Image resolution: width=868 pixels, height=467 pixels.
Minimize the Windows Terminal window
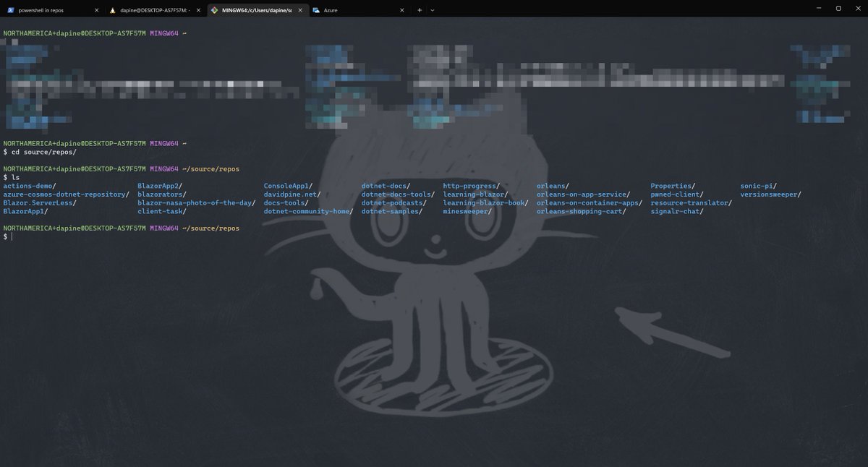[817, 9]
